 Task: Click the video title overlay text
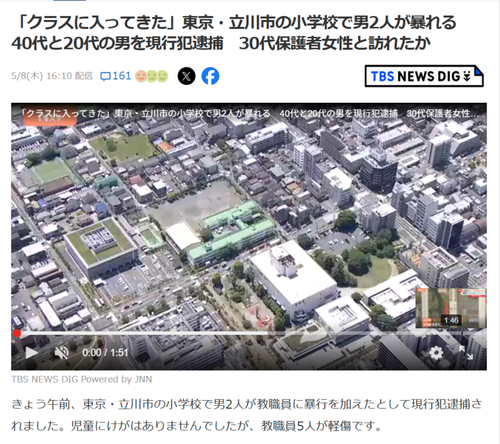coord(250,114)
